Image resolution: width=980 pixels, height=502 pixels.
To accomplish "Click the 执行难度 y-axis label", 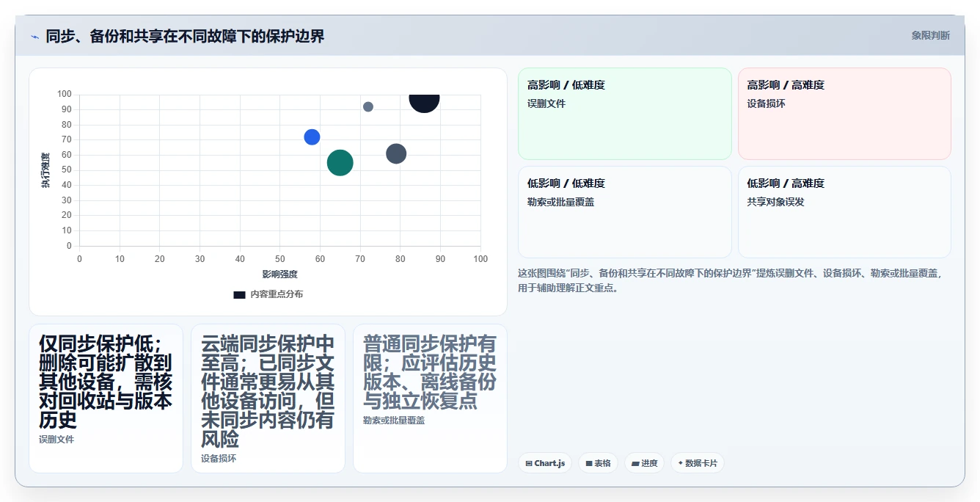I will tap(45, 170).
